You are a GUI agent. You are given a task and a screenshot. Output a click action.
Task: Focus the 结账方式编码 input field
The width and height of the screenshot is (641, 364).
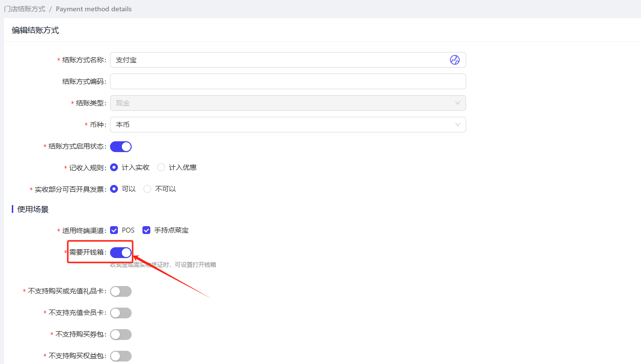[x=288, y=81]
